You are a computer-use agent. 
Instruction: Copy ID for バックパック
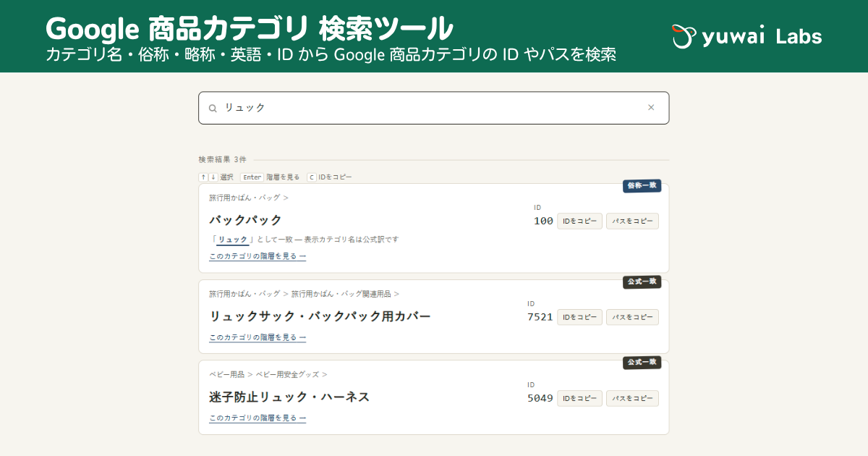point(579,221)
